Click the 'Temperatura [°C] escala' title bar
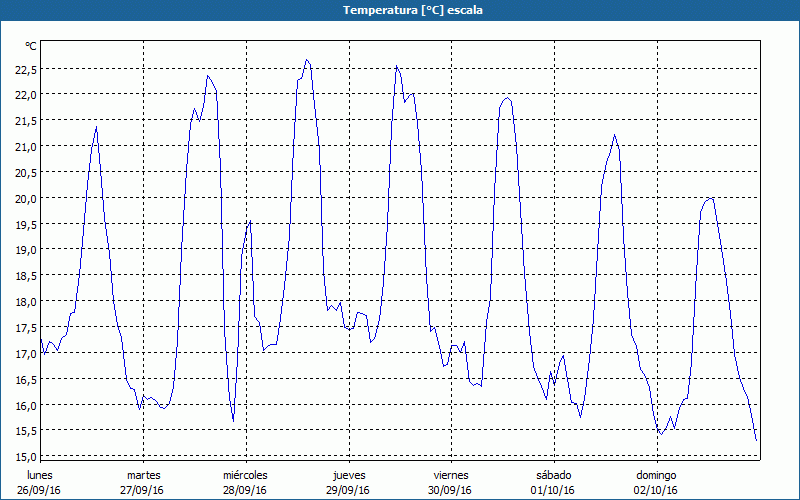800x500 pixels. (x=400, y=10)
